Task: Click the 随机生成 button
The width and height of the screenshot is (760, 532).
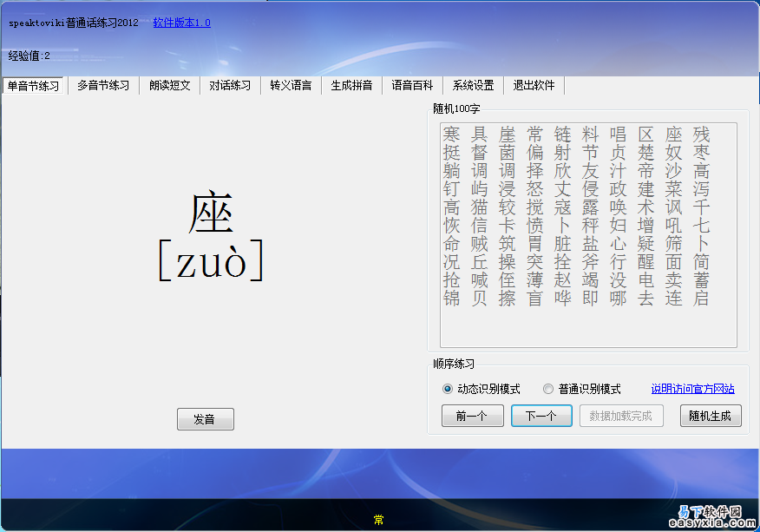Action: (711, 417)
